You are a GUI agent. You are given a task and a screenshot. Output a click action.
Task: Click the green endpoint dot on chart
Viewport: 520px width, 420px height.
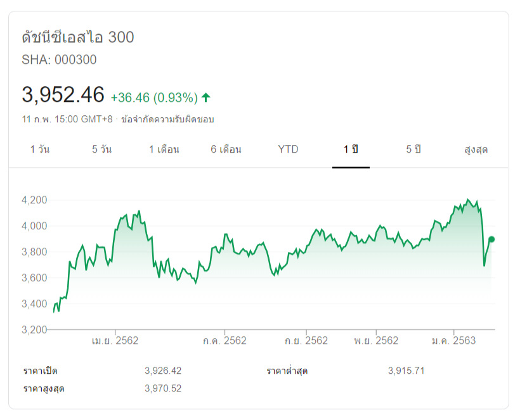tap(491, 239)
